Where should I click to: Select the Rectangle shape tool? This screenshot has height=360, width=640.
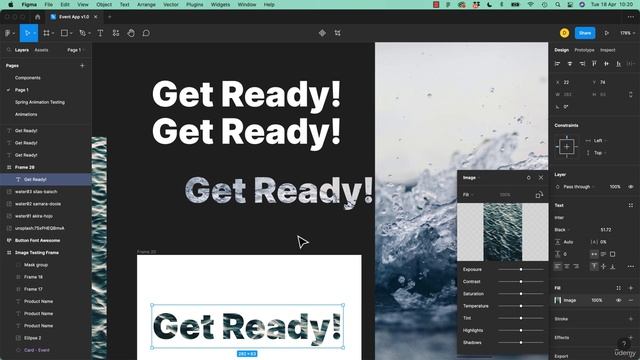tap(64, 33)
